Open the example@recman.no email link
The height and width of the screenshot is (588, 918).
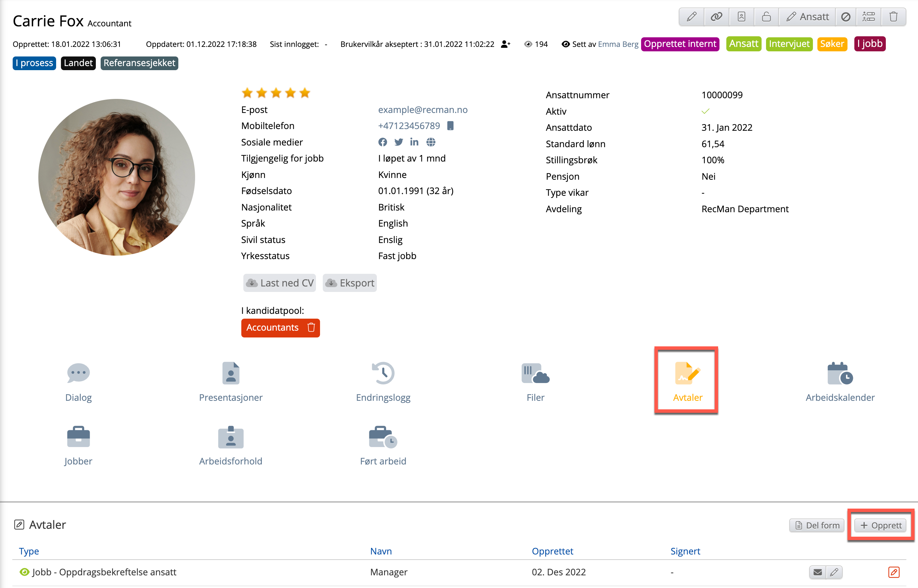click(x=423, y=110)
